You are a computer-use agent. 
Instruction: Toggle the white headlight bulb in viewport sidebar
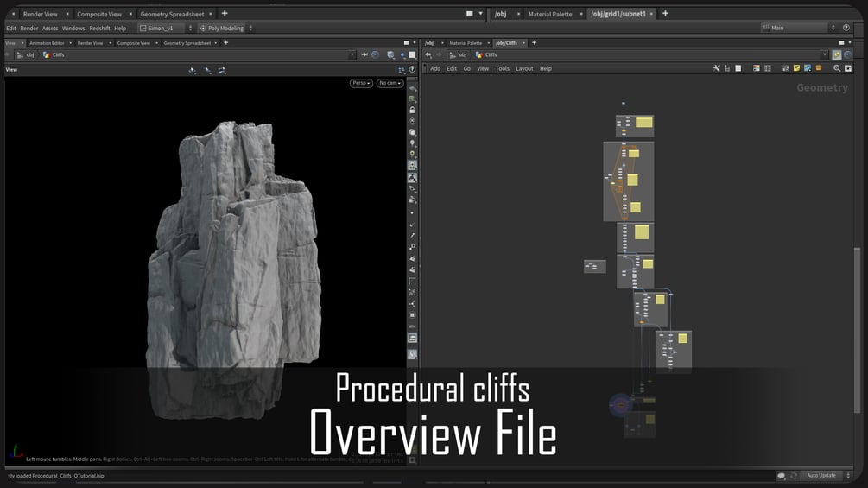point(413,143)
